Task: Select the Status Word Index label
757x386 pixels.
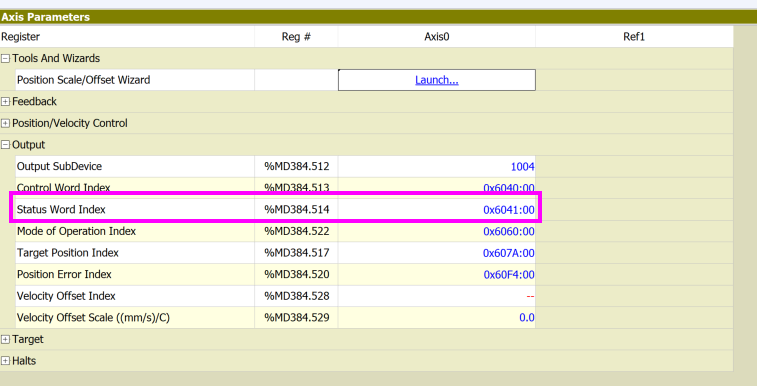Action: coord(61,209)
